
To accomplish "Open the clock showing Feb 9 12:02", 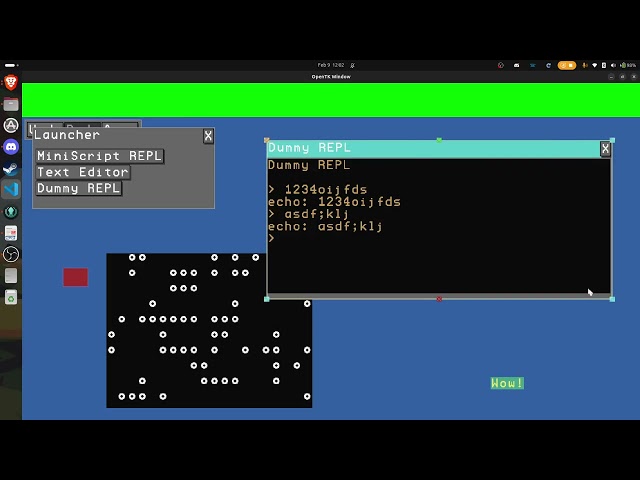I will 331,65.
